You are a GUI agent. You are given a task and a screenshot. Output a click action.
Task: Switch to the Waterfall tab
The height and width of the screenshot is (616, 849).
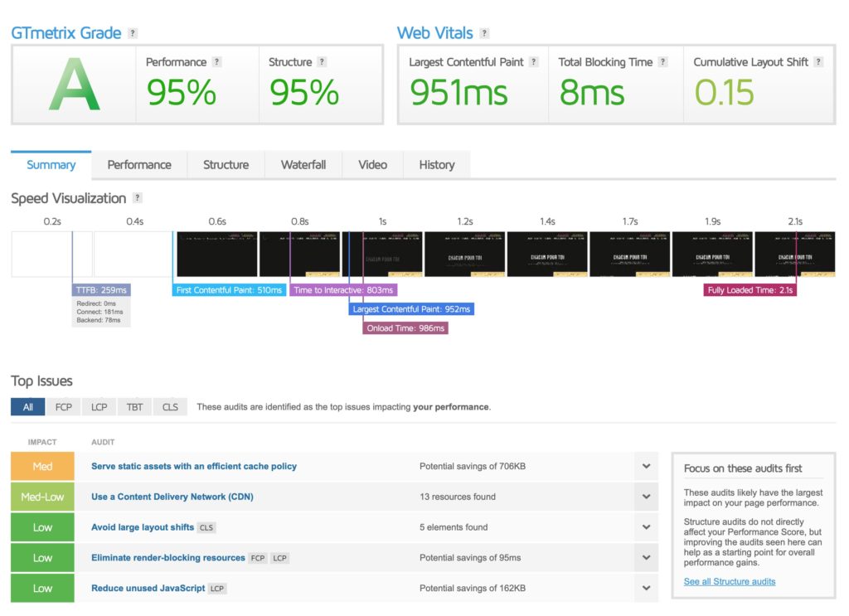[303, 165]
